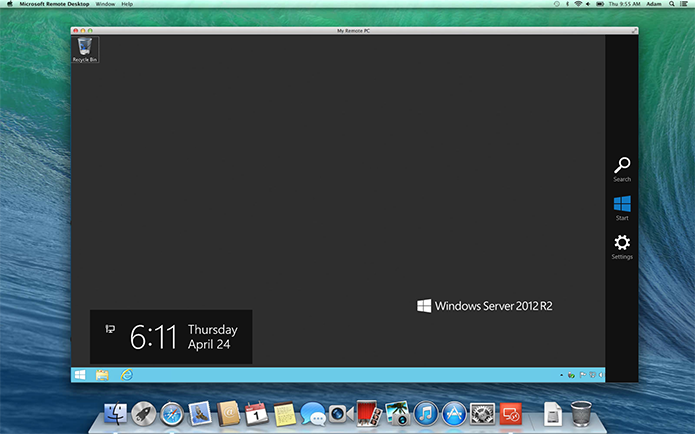Screen dimensions: 695x434
Task: Launch Internet Explorer from the taskbar
Action: [x=126, y=374]
